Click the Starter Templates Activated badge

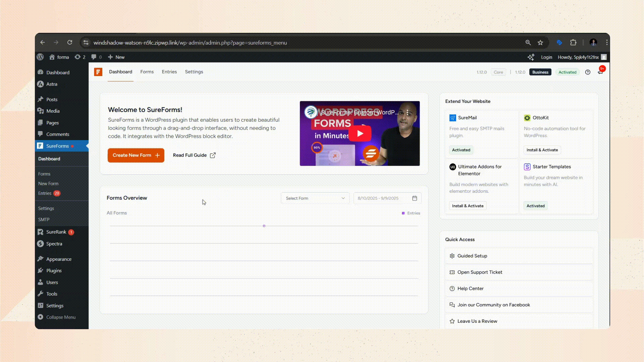(x=535, y=206)
